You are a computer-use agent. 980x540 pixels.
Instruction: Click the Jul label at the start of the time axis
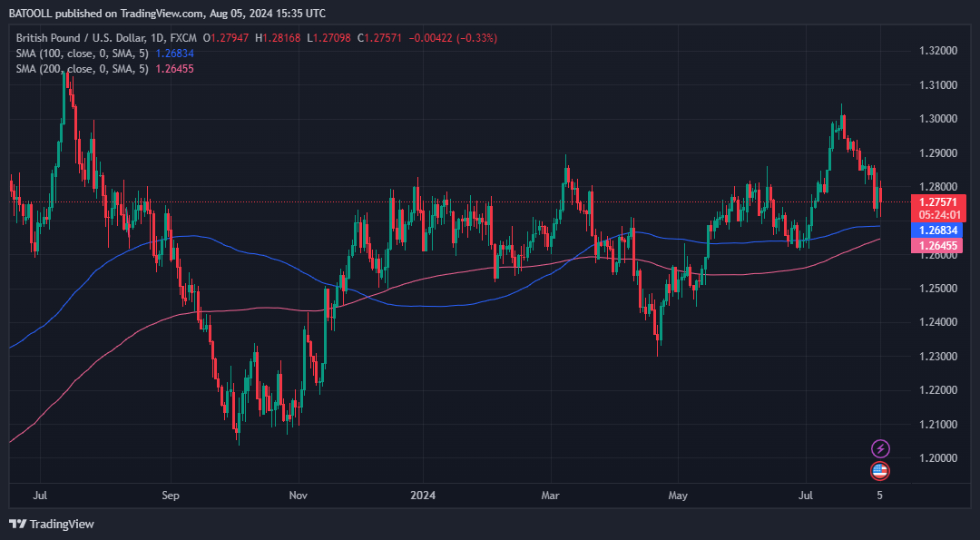pyautogui.click(x=40, y=496)
